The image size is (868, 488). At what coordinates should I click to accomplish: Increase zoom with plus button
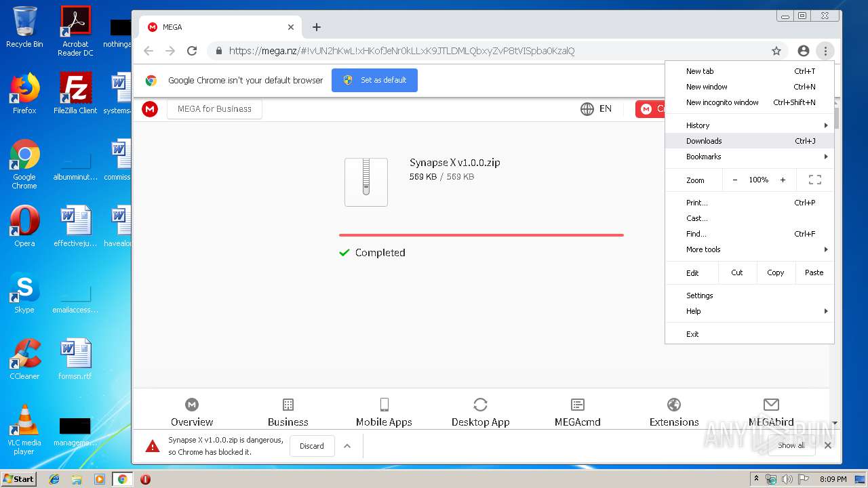[783, 180]
